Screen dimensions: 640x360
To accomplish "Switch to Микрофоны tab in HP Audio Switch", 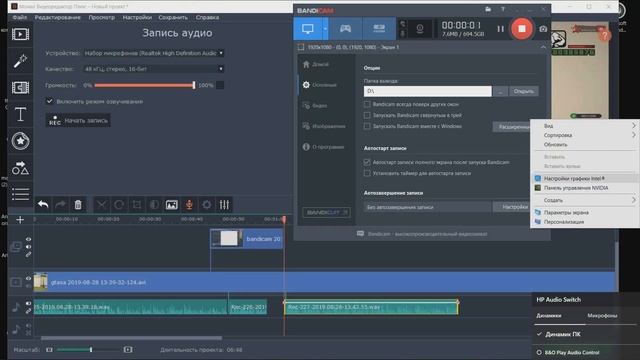I will 602,316.
